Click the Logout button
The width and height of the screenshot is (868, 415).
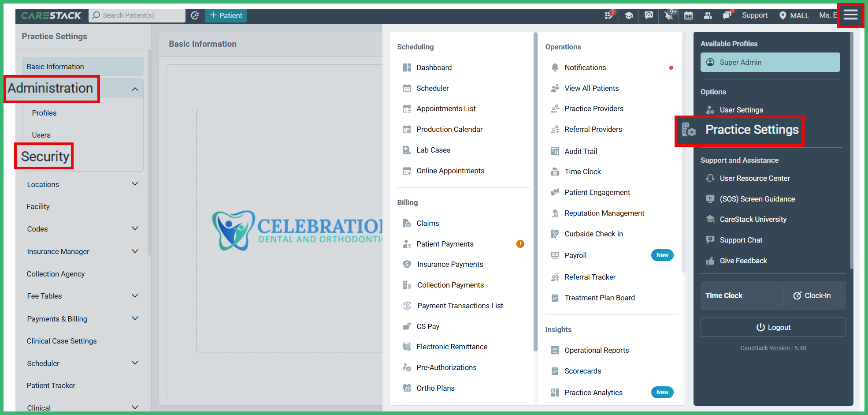point(773,327)
